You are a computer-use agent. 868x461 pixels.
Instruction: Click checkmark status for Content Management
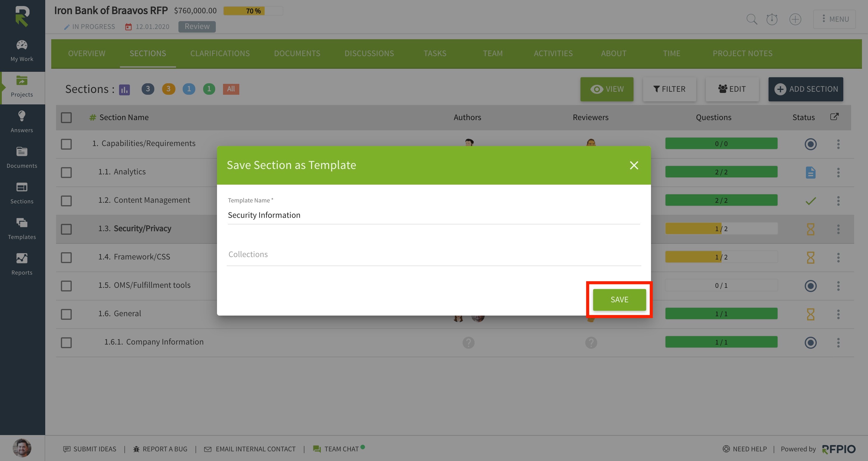tap(810, 201)
